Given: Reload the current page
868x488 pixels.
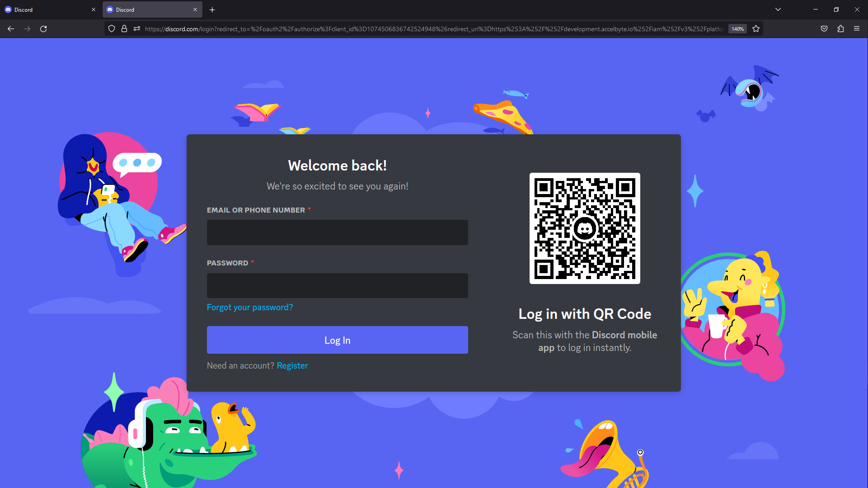Looking at the screenshot, I should pos(43,29).
